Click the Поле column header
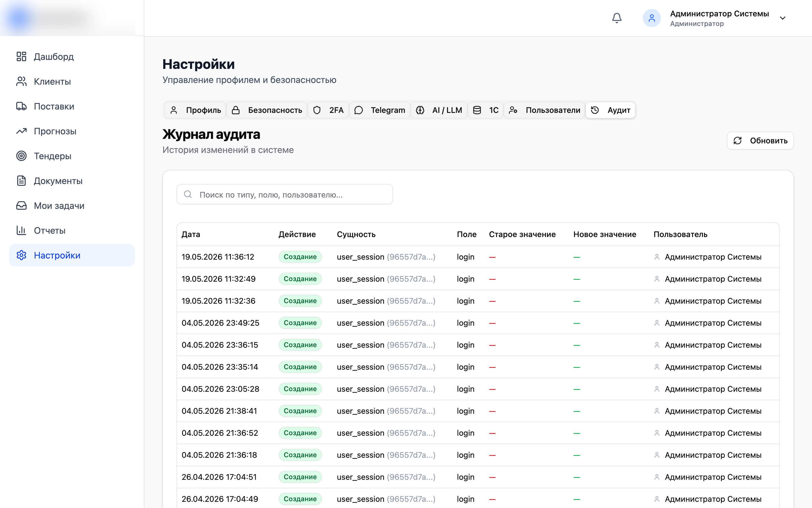Screen dimensions: 812x508 tap(466, 234)
